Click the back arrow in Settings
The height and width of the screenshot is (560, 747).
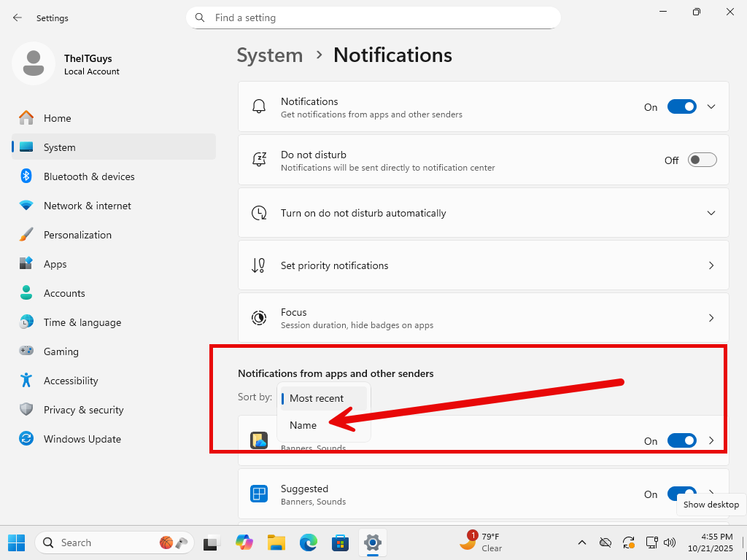18,17
